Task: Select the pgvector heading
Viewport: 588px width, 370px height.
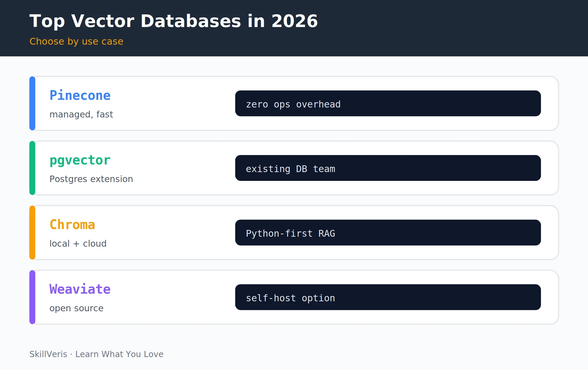Action: (80, 160)
